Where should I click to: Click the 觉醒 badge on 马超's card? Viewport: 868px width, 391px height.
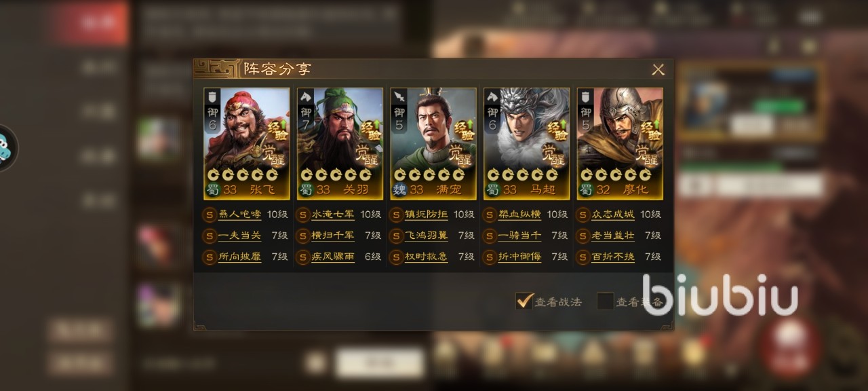(x=557, y=155)
